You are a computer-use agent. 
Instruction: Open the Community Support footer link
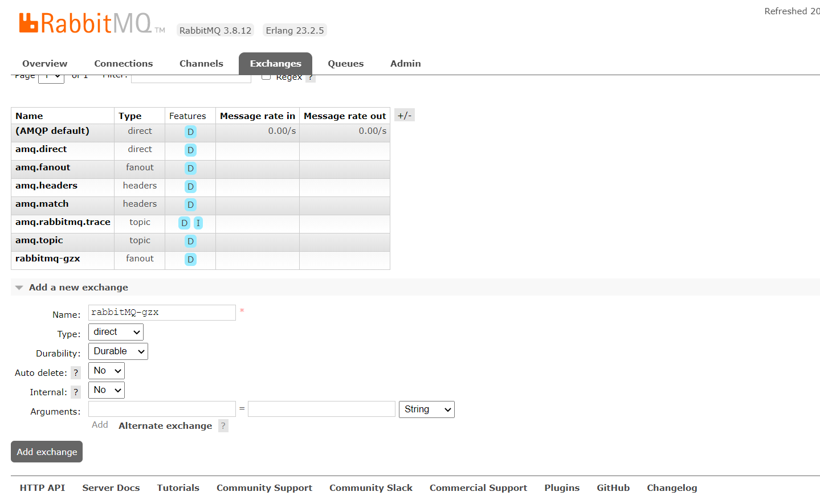pyautogui.click(x=264, y=488)
